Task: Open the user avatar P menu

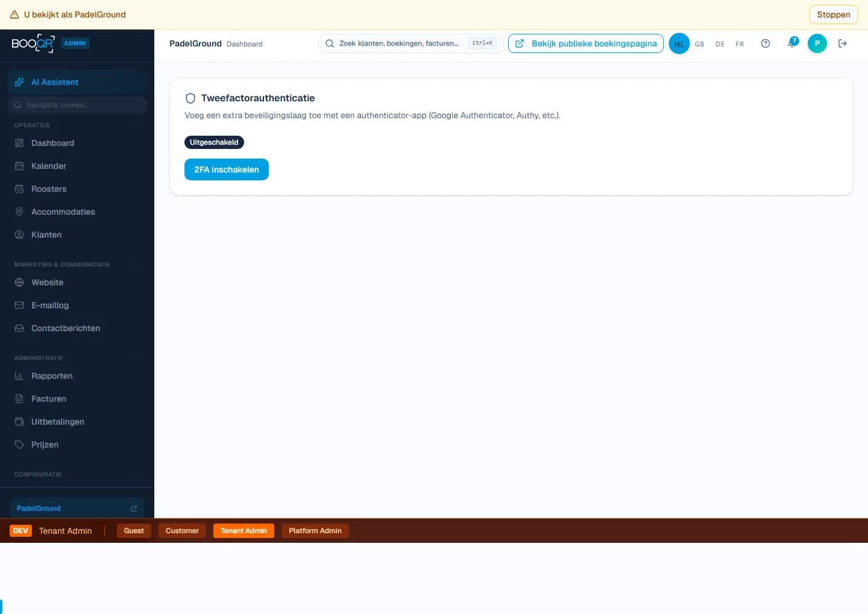Action: coord(817,43)
